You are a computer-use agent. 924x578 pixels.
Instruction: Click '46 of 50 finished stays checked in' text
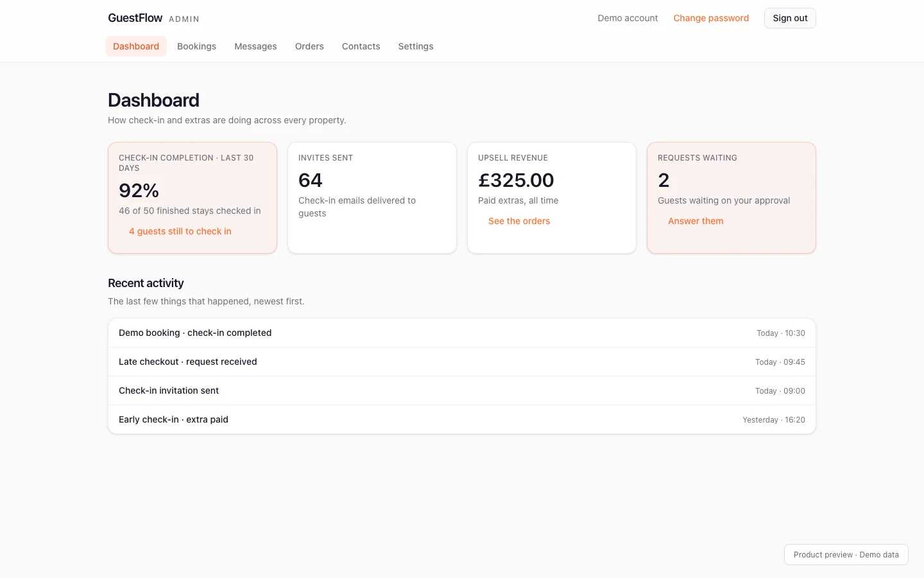click(x=190, y=211)
